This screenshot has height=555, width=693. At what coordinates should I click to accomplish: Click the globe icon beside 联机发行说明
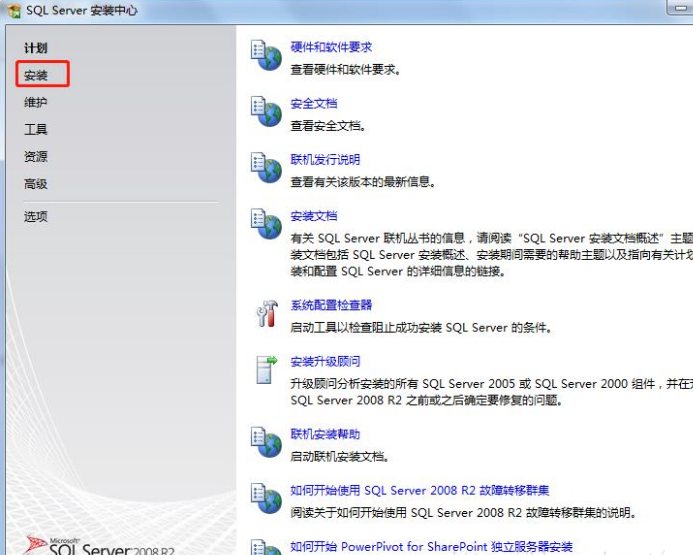(266, 167)
